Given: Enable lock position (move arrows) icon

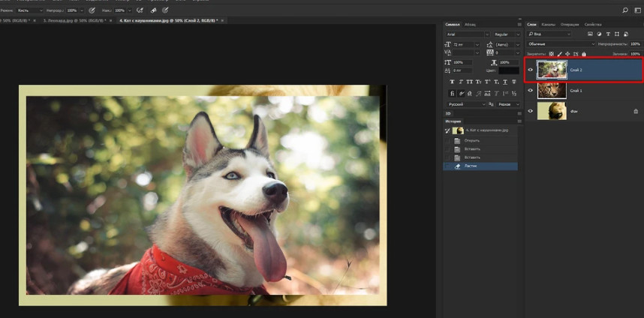Looking at the screenshot, I should (568, 54).
